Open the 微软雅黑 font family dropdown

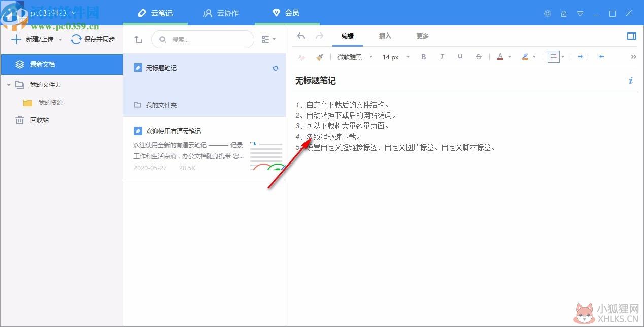355,57
